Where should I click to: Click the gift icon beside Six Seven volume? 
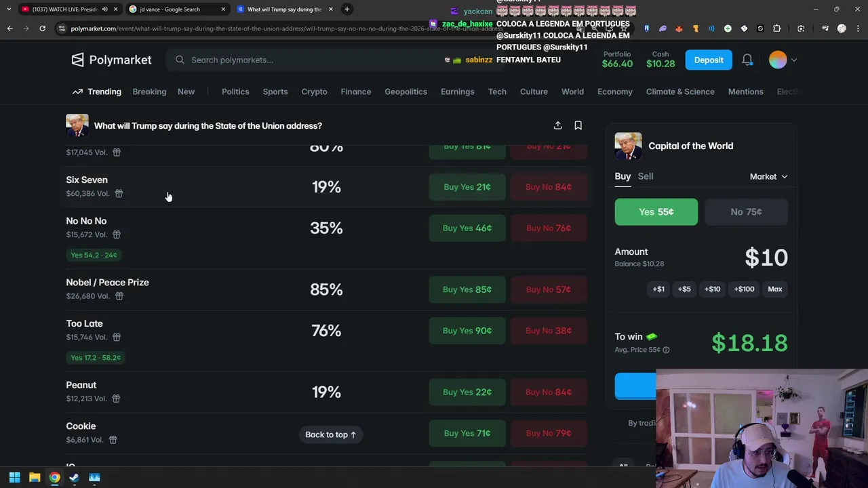click(119, 194)
